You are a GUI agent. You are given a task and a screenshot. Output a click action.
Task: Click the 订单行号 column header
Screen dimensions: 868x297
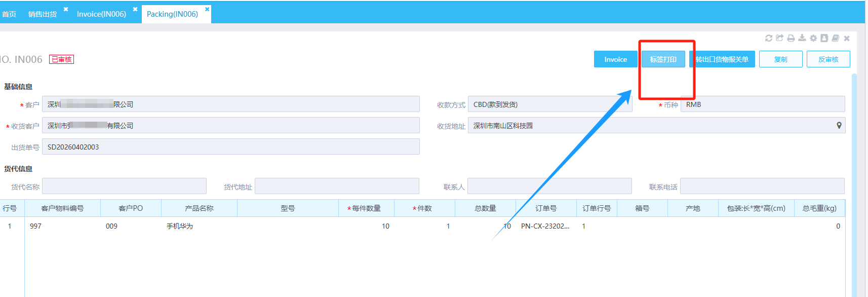(597, 208)
